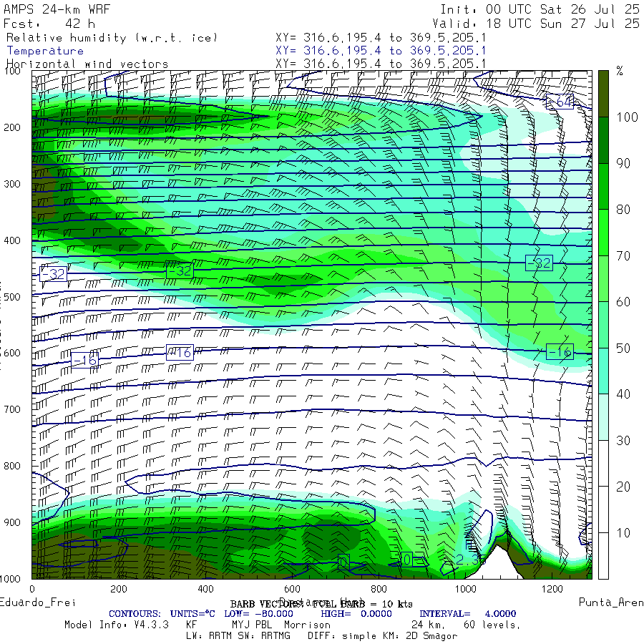Click the 'SW: RRTMG' radiation text

tap(268, 636)
